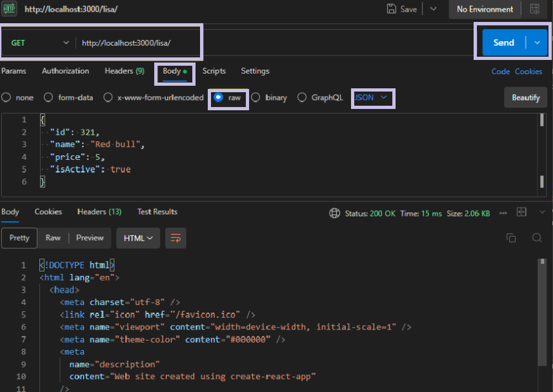Screen dimensions: 553x392
Task: Open the response Test Results tab
Action: 157,211
